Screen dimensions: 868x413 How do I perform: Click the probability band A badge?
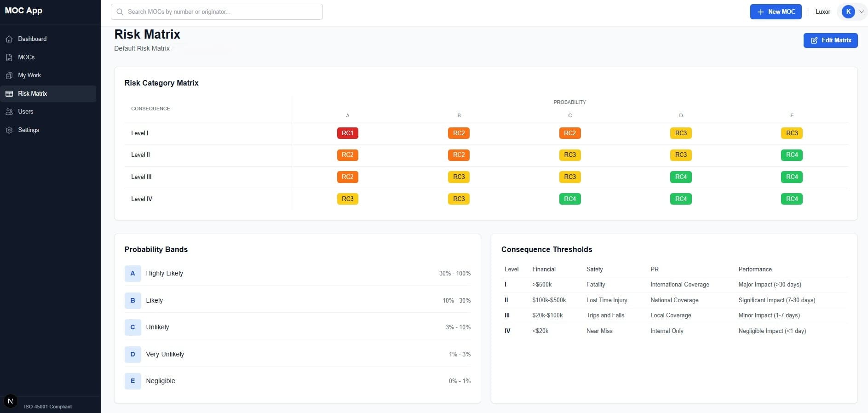click(132, 273)
